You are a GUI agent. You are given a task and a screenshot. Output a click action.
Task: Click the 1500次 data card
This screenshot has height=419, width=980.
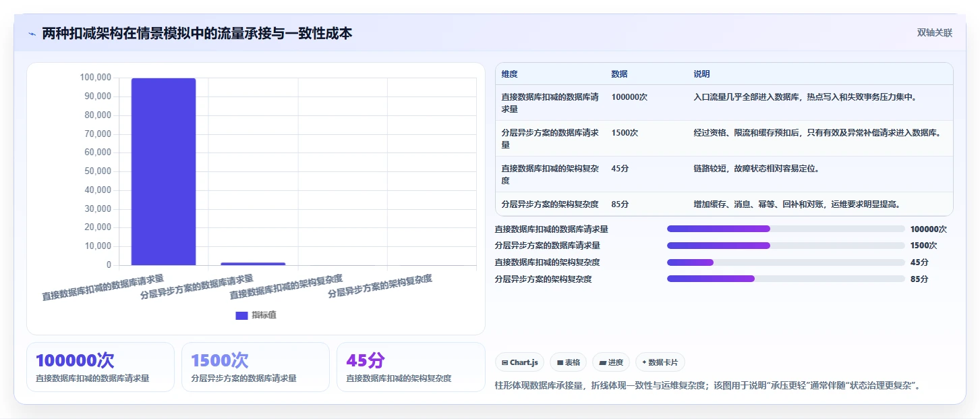coord(256,367)
